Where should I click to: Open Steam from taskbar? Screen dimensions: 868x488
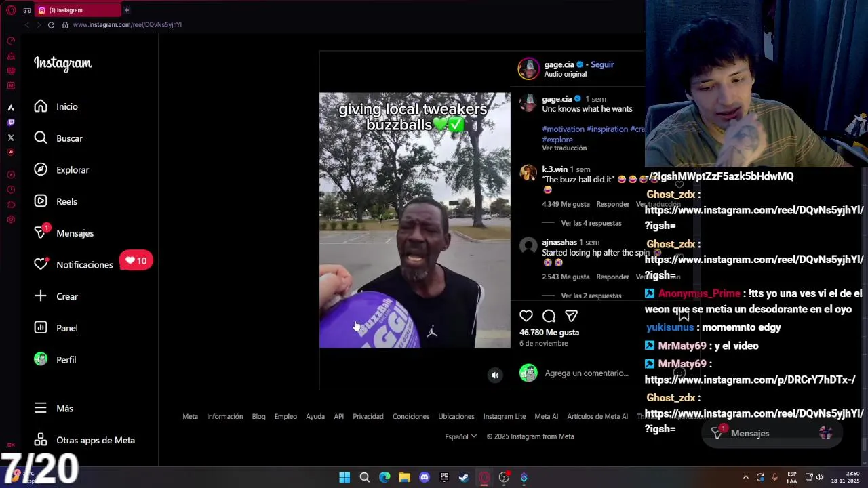tap(464, 477)
